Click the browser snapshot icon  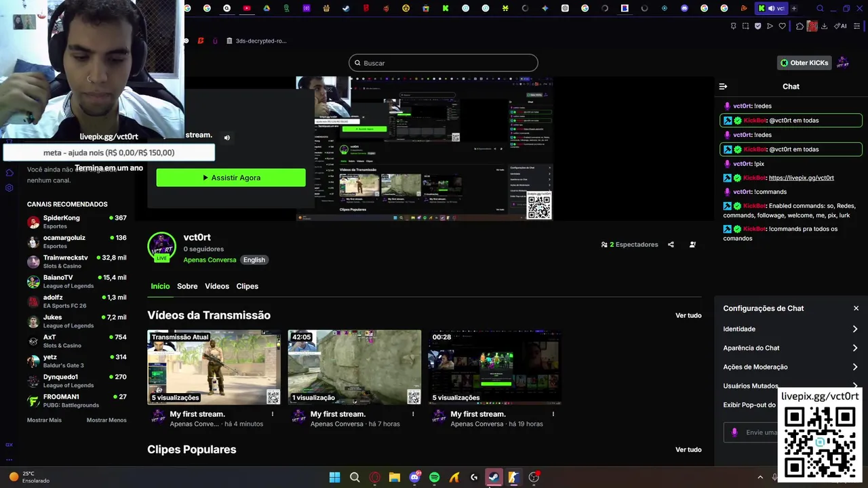[745, 26]
